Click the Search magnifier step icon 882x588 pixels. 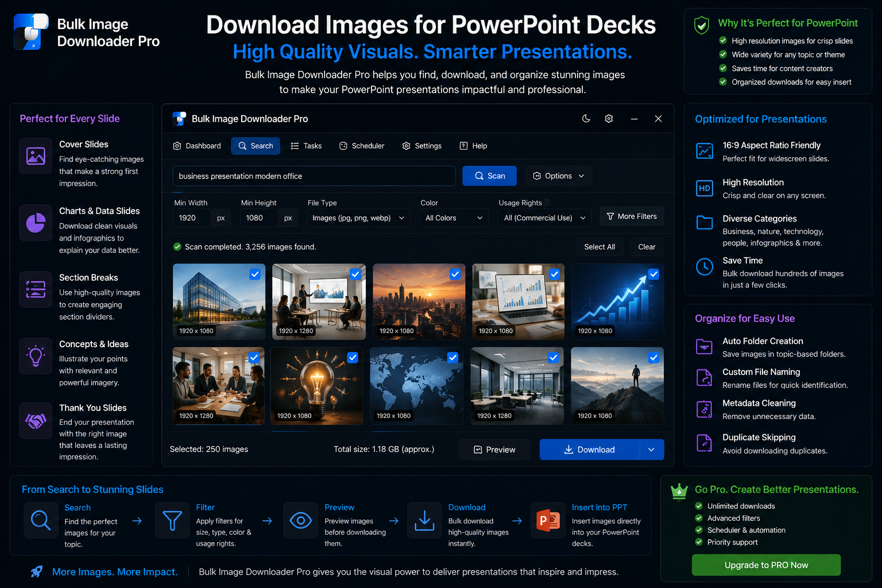click(41, 520)
